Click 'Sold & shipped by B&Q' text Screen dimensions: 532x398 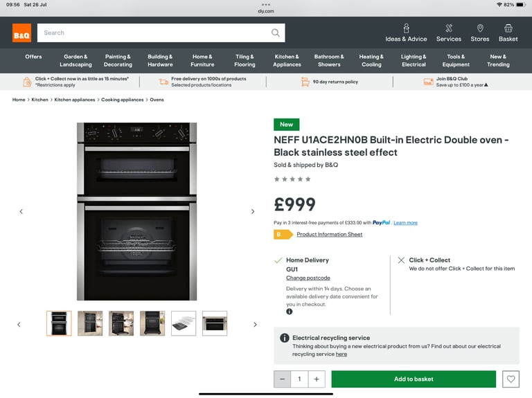coord(305,165)
